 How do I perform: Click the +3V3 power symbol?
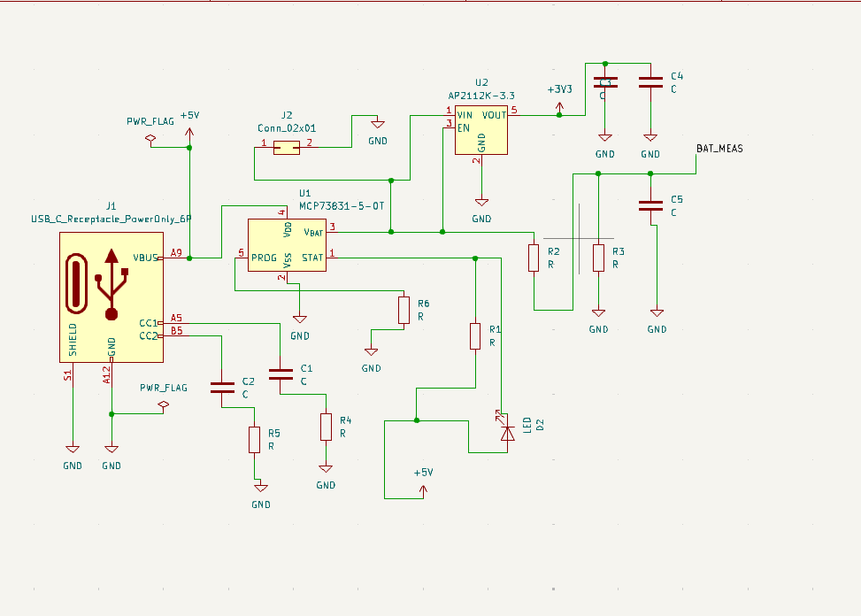pyautogui.click(x=559, y=106)
